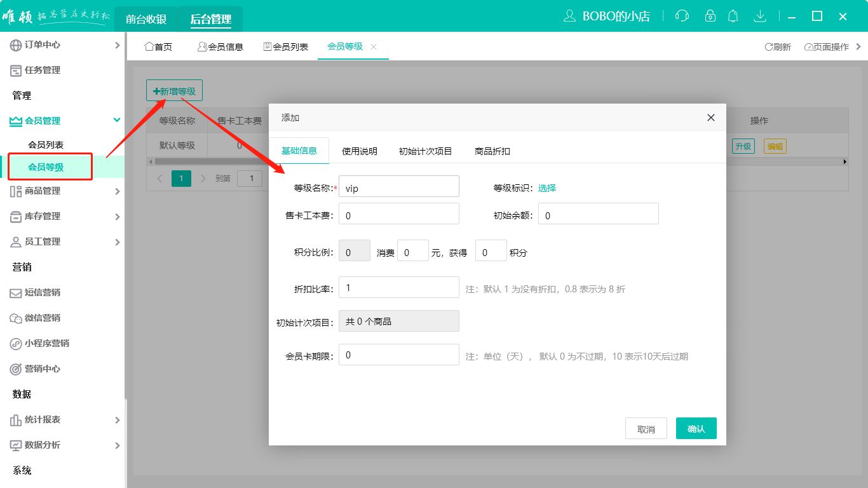Click the 初始余额 input field

pos(599,213)
